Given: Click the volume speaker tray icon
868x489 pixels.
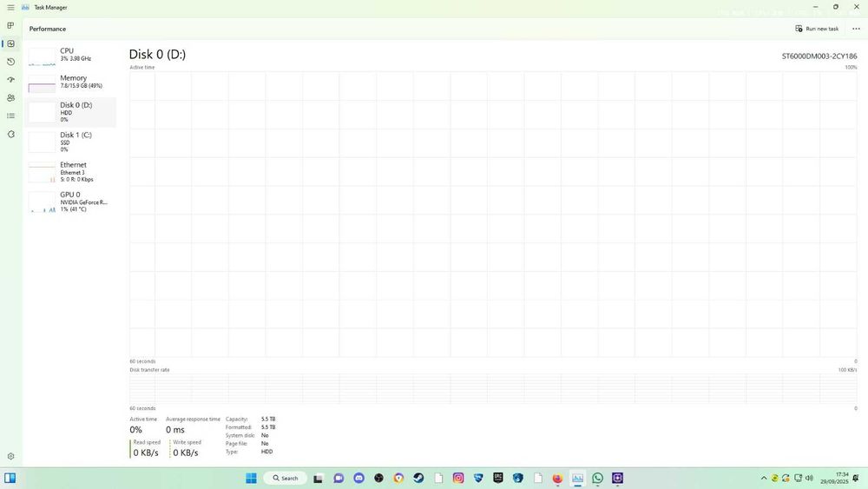Looking at the screenshot, I should [809, 478].
